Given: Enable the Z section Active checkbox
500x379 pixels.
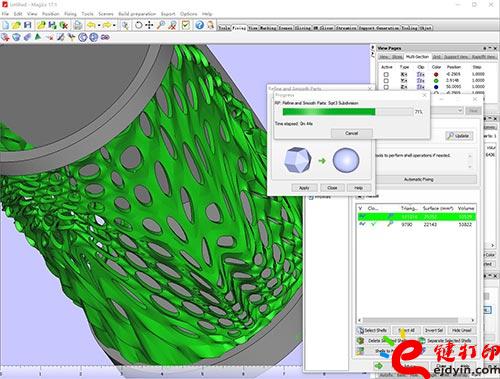Looking at the screenshot, I should pos(386,87).
